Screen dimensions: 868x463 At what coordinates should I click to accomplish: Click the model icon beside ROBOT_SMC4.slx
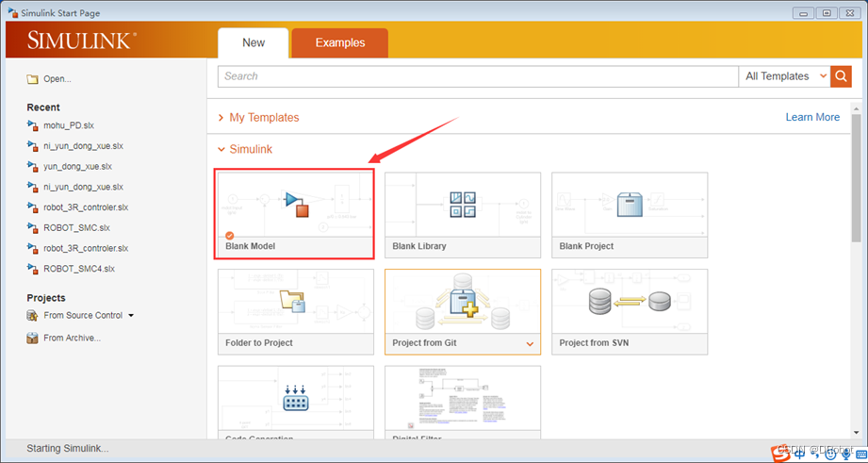click(33, 269)
